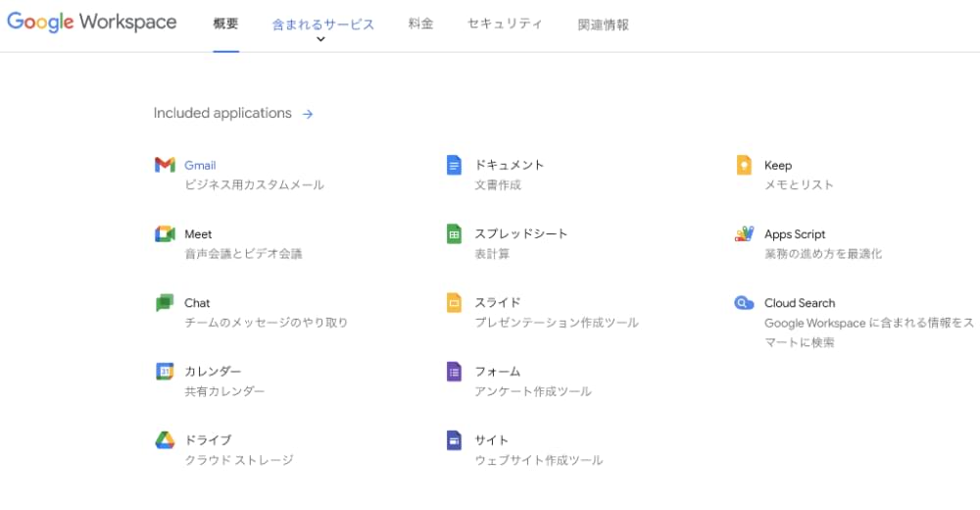Viewport: 980px width, 510px height.
Task: Click the yellow Keep lightbulb icon
Action: tap(744, 165)
